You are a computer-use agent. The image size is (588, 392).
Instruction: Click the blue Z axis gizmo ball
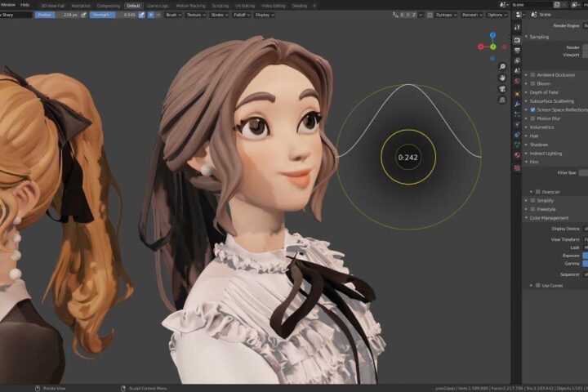coord(492,35)
